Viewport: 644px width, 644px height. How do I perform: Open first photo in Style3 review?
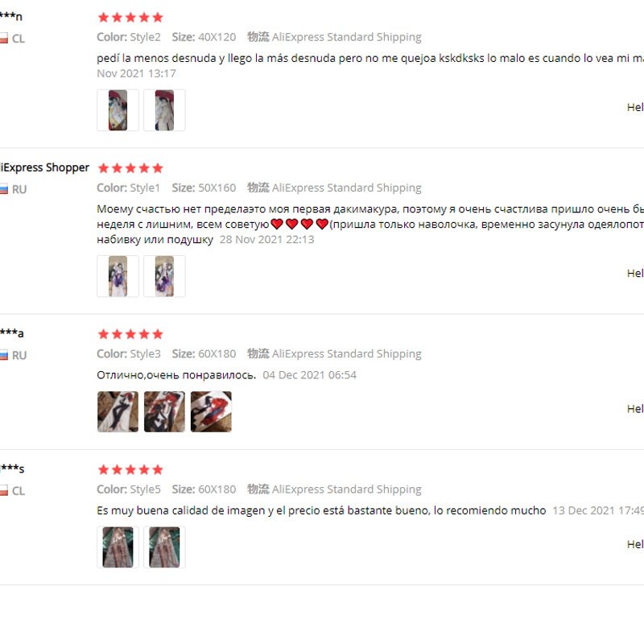pos(118,411)
